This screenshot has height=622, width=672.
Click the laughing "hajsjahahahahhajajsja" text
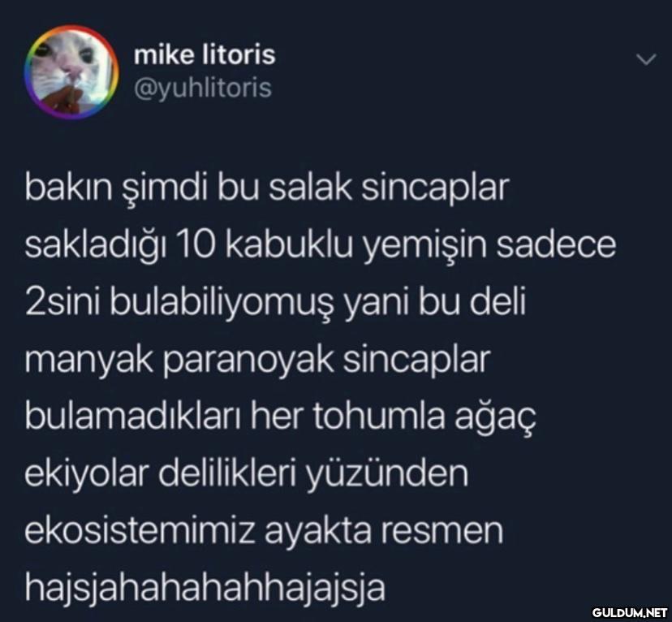click(x=205, y=588)
